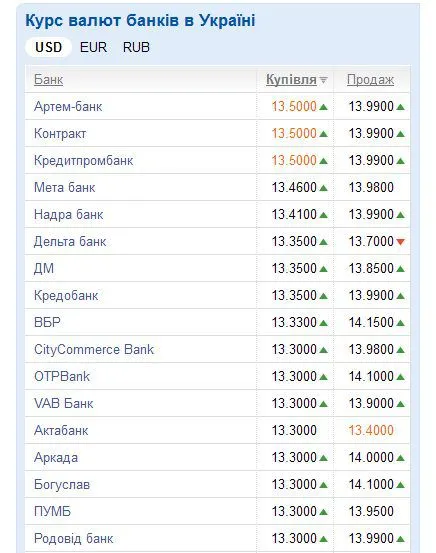This screenshot has height=553, width=436.
Task: Click green arrow next to Мета банк 13.4600
Action: pyautogui.click(x=323, y=188)
